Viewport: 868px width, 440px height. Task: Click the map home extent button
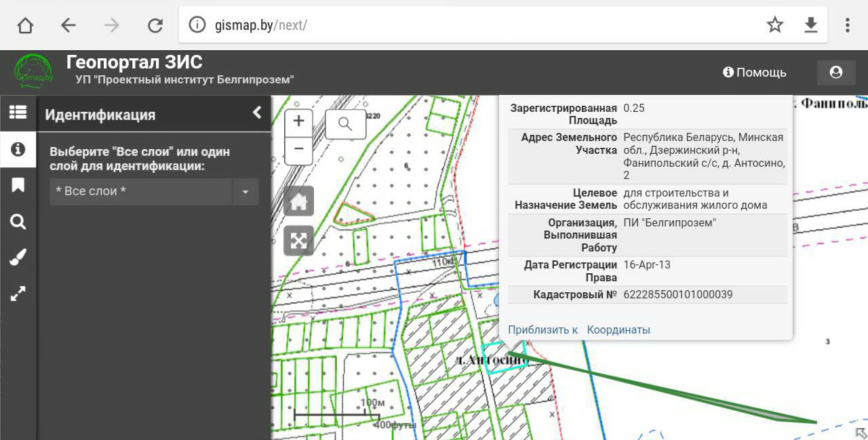298,201
